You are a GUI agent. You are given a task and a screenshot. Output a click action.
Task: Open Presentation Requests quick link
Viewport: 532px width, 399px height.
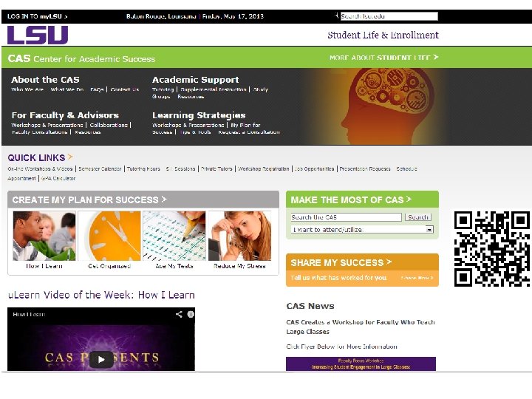(365, 168)
